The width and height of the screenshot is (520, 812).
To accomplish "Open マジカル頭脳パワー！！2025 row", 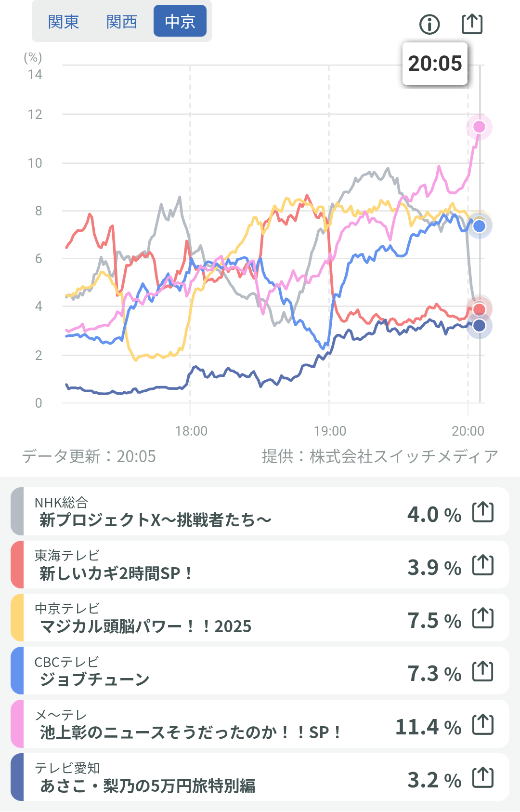I will click(x=260, y=617).
